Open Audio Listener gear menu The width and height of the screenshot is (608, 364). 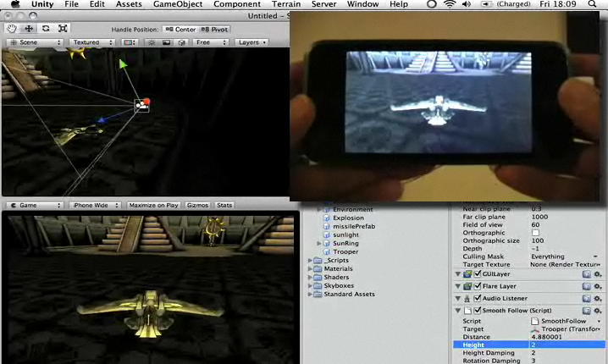pyautogui.click(x=598, y=298)
